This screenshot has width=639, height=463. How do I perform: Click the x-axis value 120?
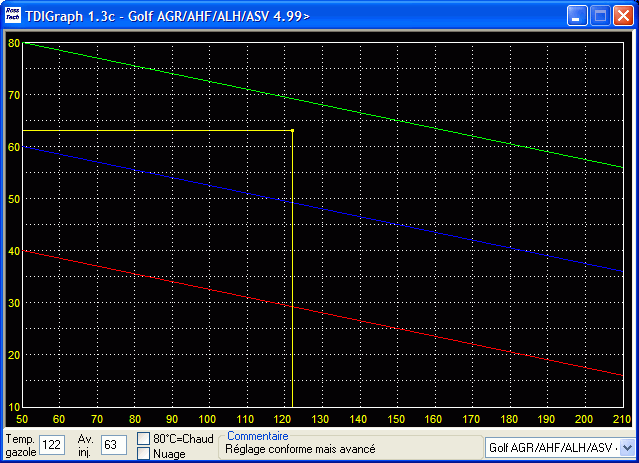[x=282, y=419]
